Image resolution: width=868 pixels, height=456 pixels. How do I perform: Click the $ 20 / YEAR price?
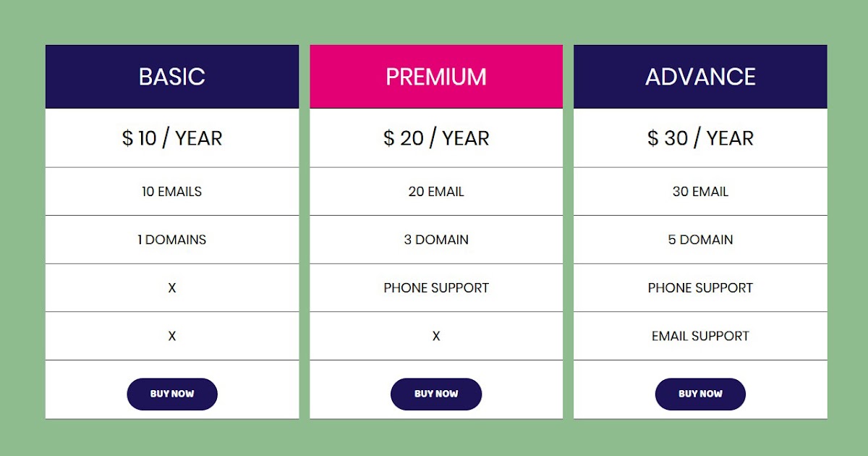pos(436,138)
